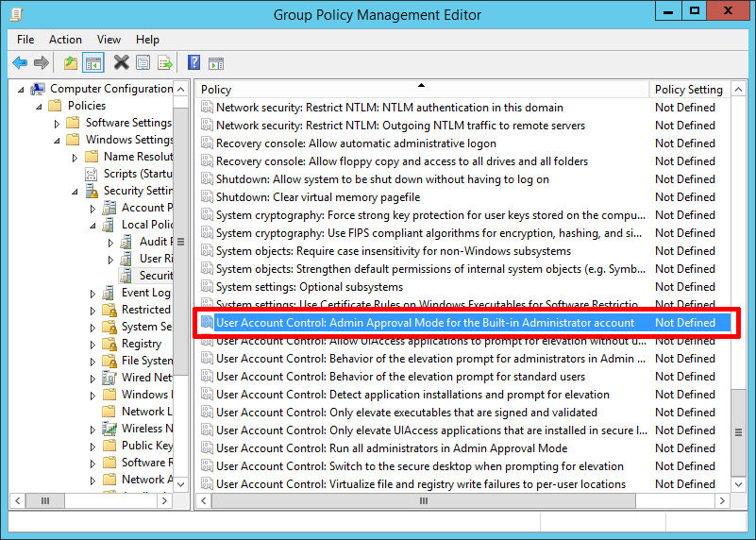The height and width of the screenshot is (540, 756).
Task: Click the Delete X toolbar icon
Action: pyautogui.click(x=121, y=62)
